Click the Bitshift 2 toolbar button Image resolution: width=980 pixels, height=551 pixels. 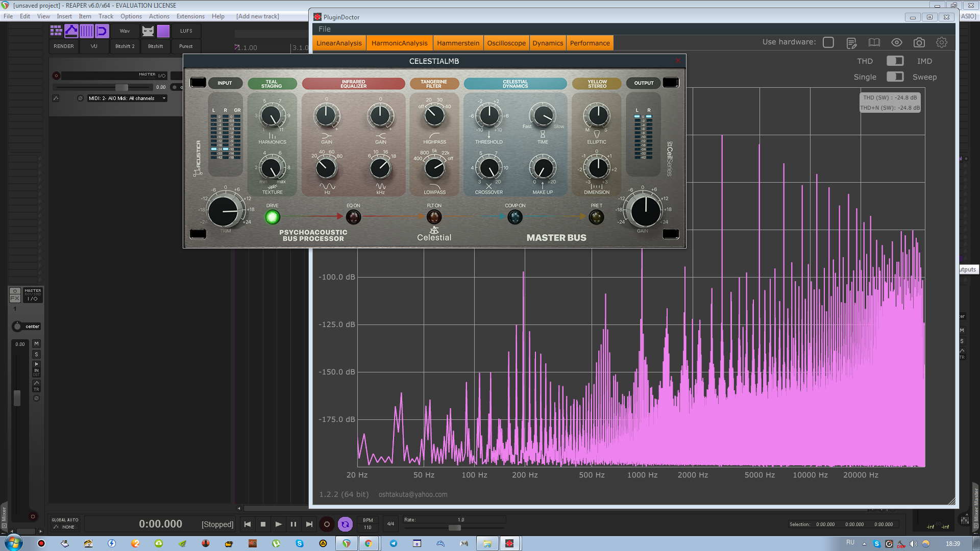pyautogui.click(x=125, y=46)
